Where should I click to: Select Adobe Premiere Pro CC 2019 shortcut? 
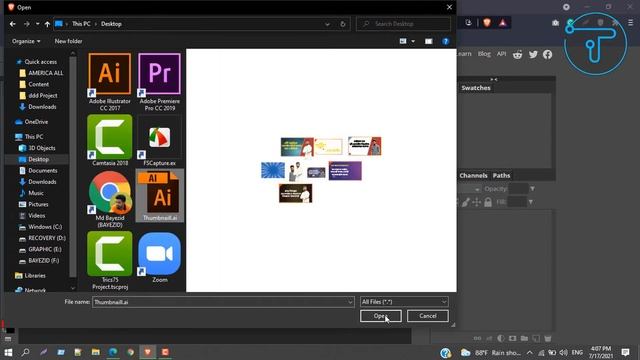159,82
